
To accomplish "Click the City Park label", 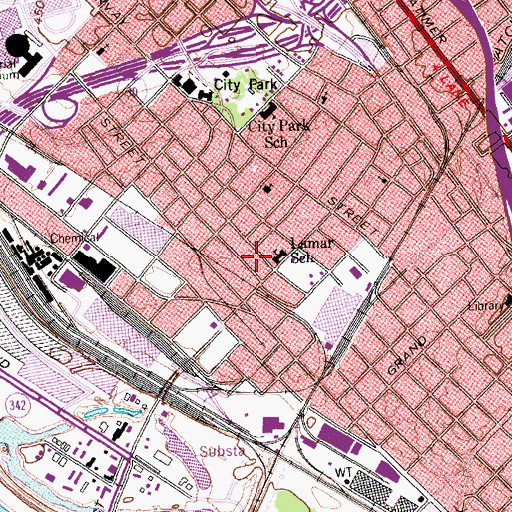I will (245, 85).
